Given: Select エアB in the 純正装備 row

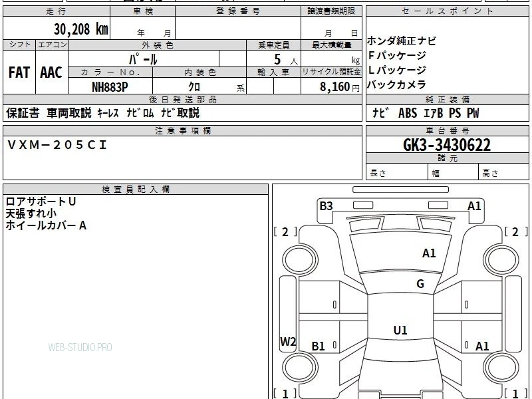Looking at the screenshot, I should point(434,113).
